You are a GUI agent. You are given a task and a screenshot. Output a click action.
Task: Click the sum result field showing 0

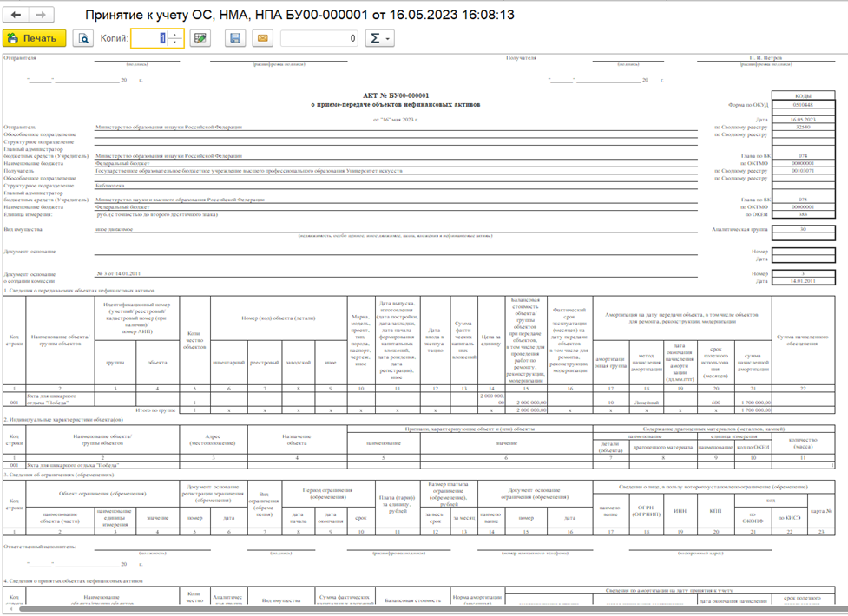pyautogui.click(x=319, y=38)
